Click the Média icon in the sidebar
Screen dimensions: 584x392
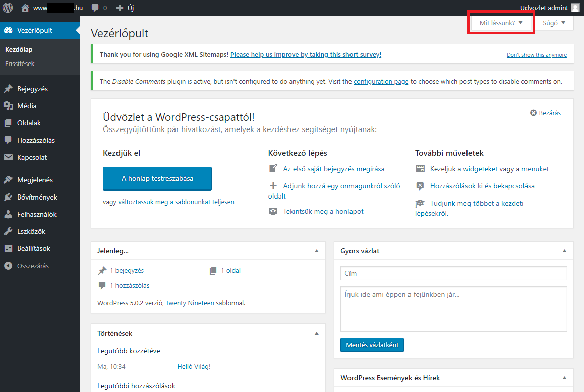(8, 106)
